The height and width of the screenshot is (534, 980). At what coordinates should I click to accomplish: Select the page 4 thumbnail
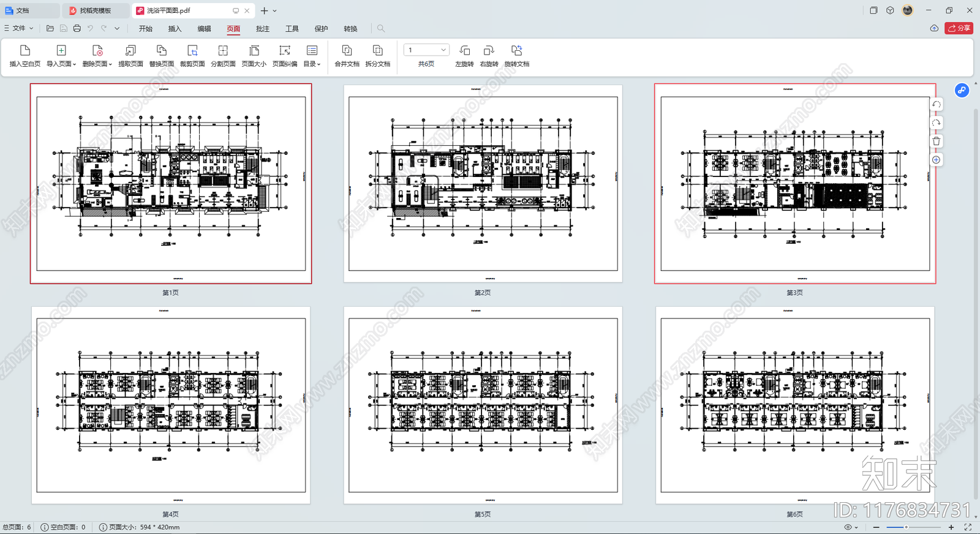[171, 405]
